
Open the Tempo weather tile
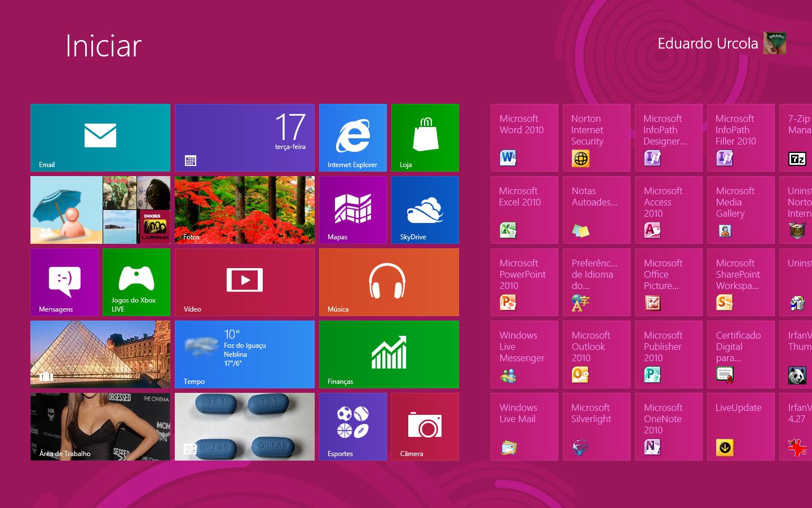tap(244, 354)
